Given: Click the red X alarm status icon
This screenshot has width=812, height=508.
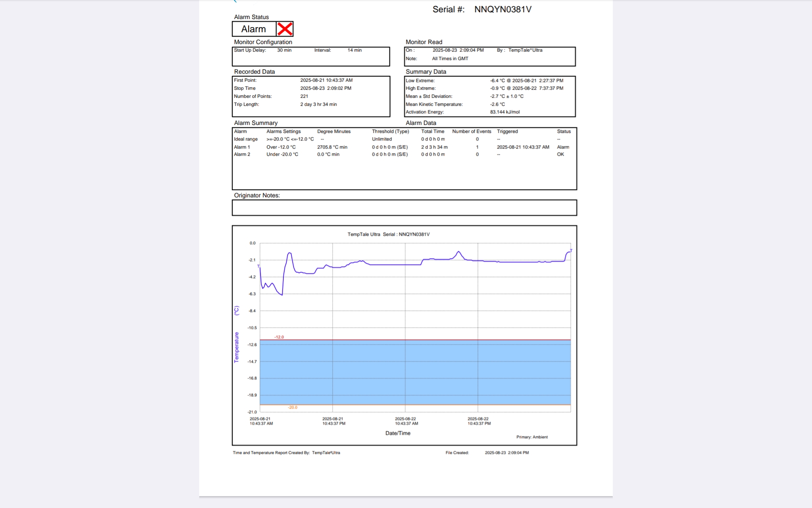Looking at the screenshot, I should (x=285, y=29).
